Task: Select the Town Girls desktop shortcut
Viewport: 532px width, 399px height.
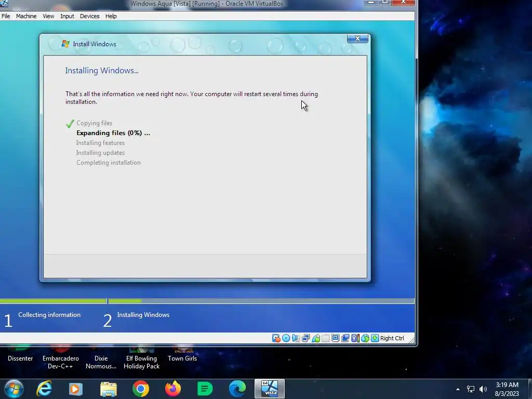Action: pyautogui.click(x=182, y=355)
